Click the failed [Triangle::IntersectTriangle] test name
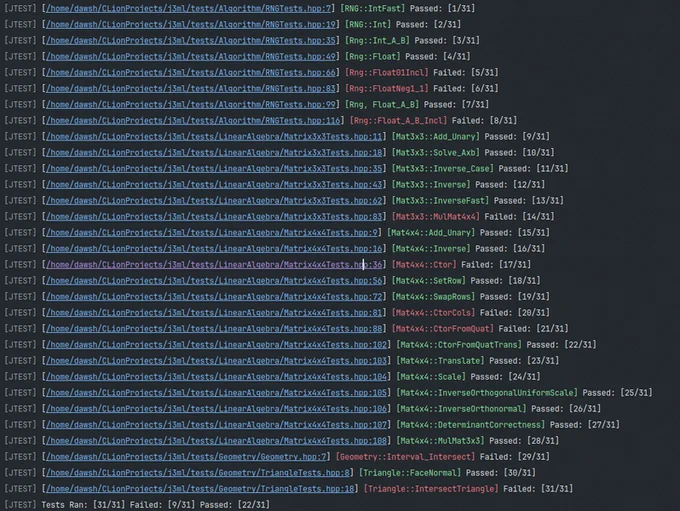 click(x=431, y=489)
